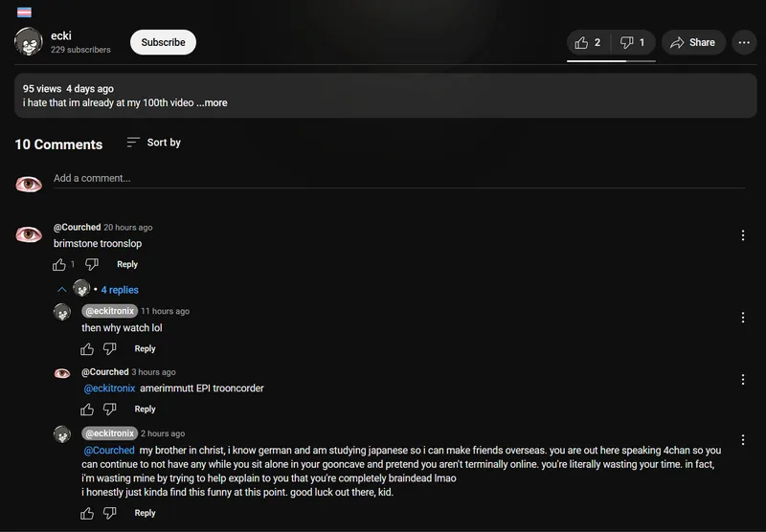
Task: Dislike the 'amerimmutt' reply
Action: (110, 410)
